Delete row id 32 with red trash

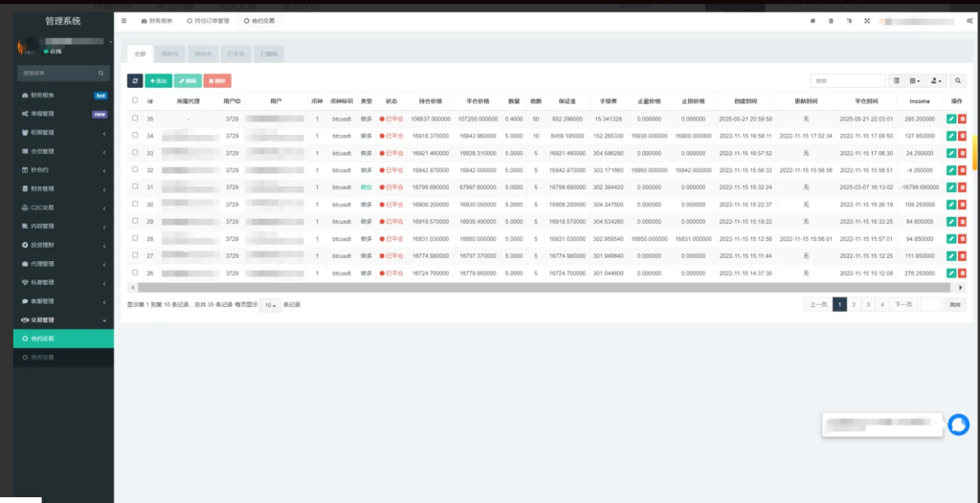point(963,170)
